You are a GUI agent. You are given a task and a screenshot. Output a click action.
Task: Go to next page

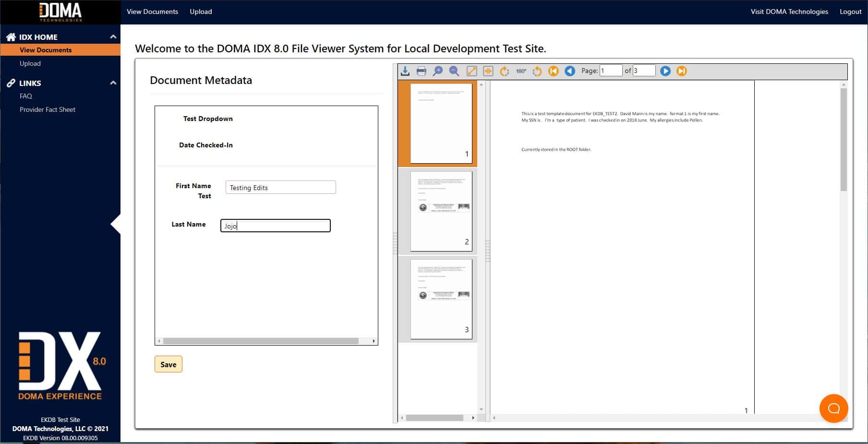665,71
